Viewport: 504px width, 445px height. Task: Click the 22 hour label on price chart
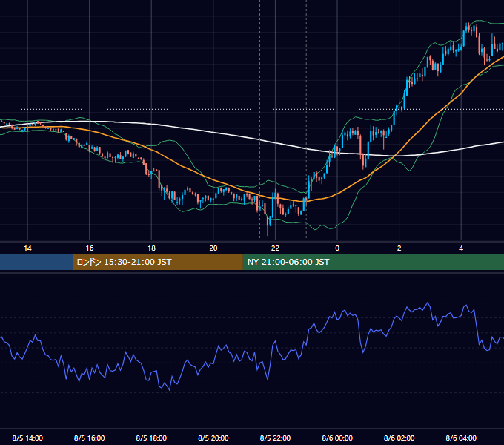pyautogui.click(x=275, y=248)
